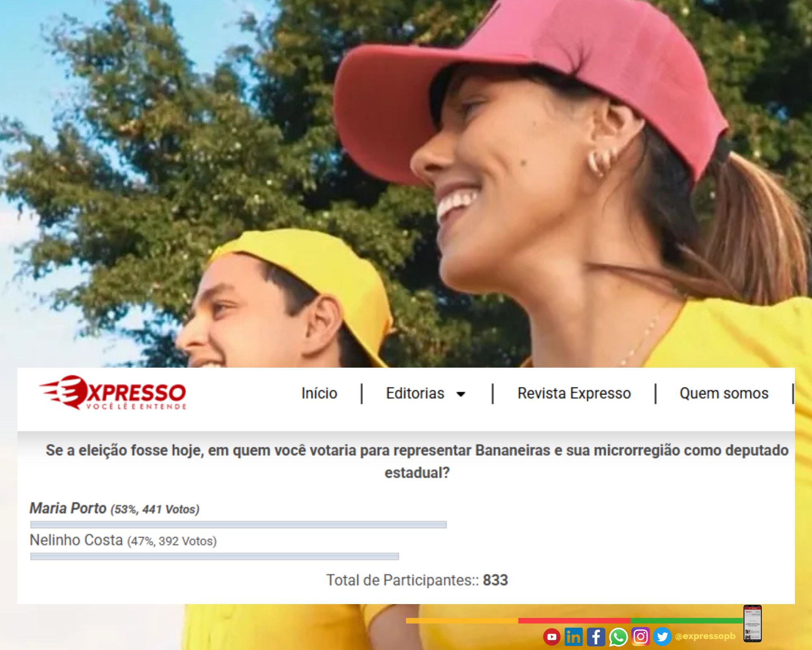Screen dimensions: 812x650
Task: Expand the Editorias dropdown arrow
Action: click(461, 394)
